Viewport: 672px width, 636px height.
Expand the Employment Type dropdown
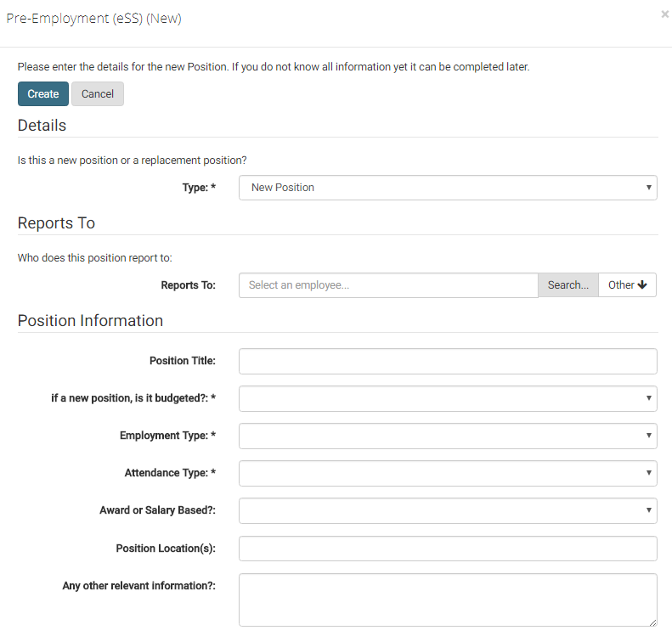pos(448,436)
